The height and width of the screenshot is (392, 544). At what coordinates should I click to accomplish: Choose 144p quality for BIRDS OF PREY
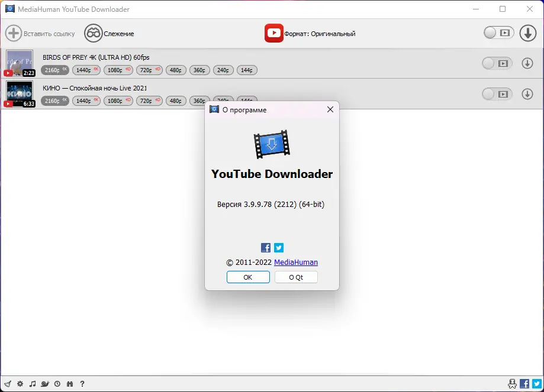[x=247, y=70]
